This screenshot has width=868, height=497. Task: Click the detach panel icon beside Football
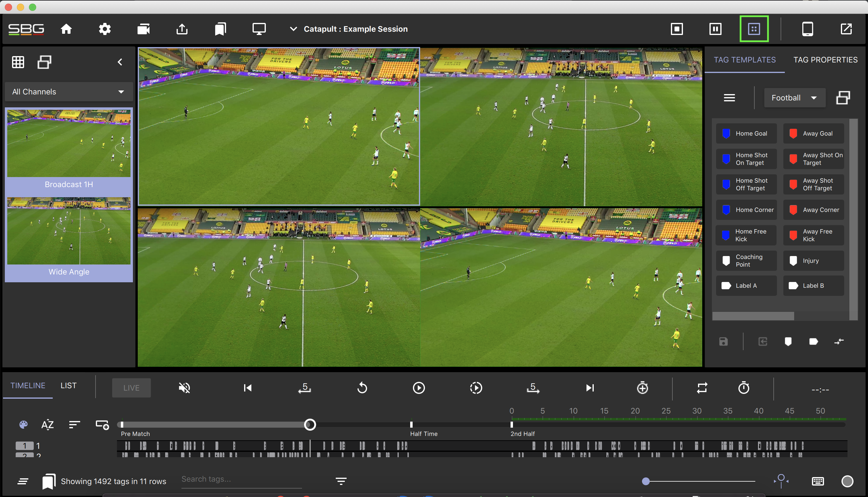point(843,98)
